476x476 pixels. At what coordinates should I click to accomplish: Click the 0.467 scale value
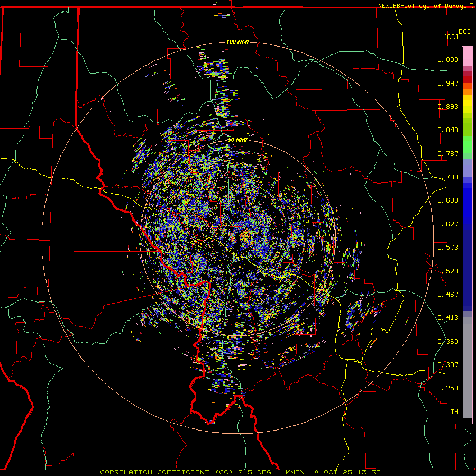(x=448, y=295)
